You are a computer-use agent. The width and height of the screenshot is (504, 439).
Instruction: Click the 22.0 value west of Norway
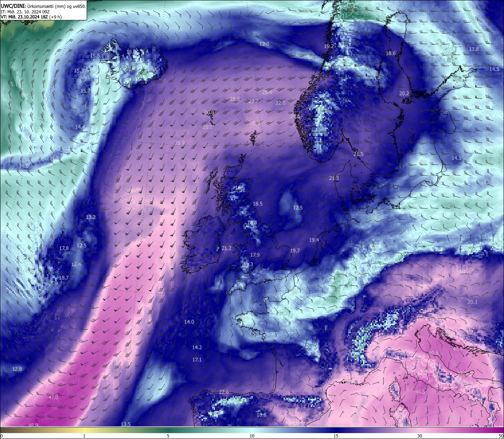tap(280, 103)
